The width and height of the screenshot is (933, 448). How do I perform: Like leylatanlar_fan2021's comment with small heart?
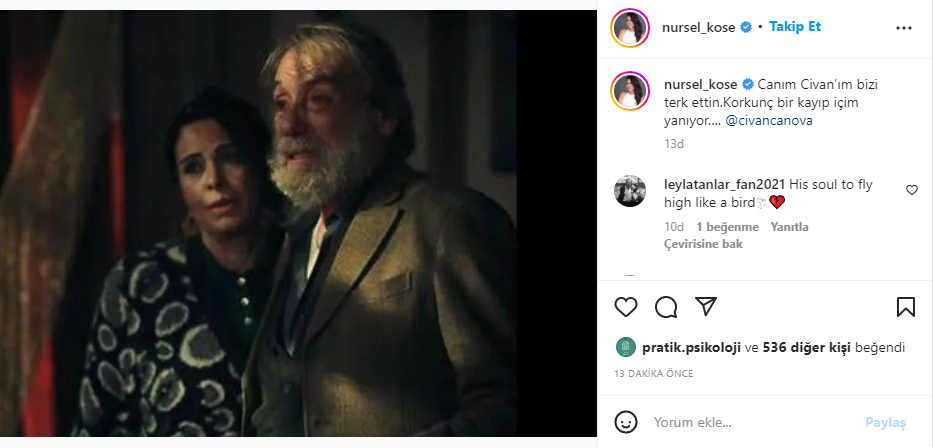pos(912,190)
